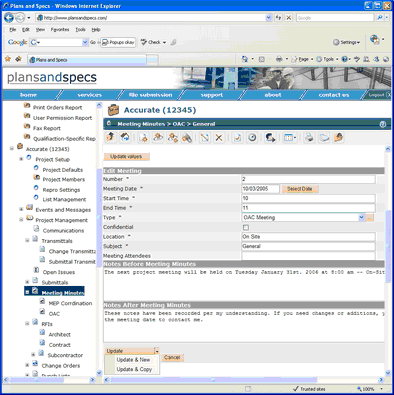The image size is (394, 395).
Task: Expand the Subcontractor tree node
Action: tap(33, 354)
